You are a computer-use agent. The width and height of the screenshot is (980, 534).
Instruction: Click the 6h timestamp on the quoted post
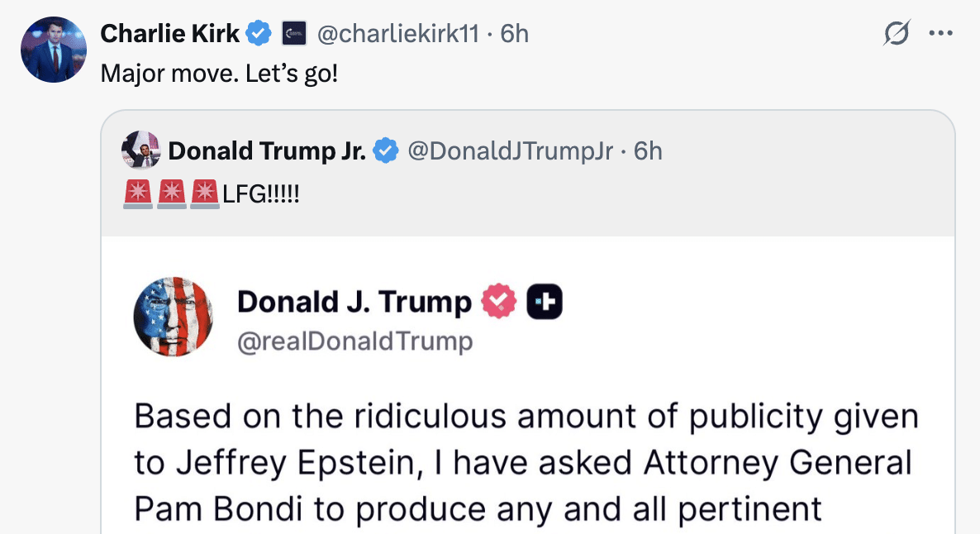coord(648,151)
